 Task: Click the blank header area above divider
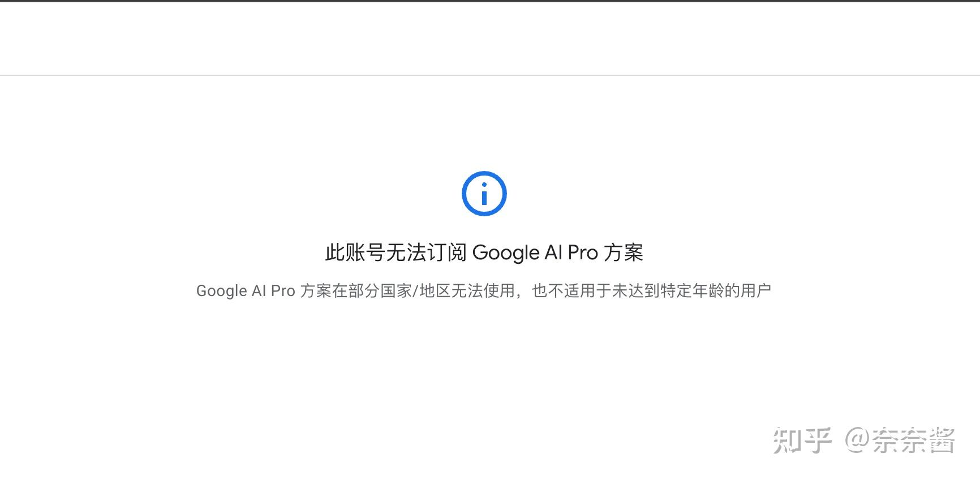tap(490, 38)
